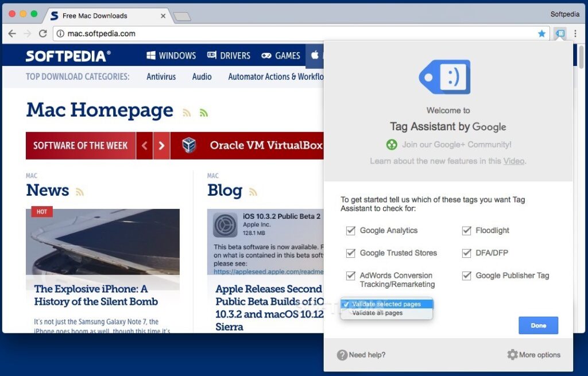Uncheck the Google Analytics checkbox
Image resolution: width=588 pixels, height=376 pixels.
coord(351,230)
